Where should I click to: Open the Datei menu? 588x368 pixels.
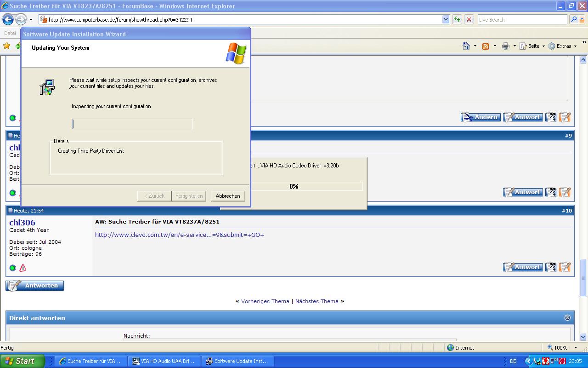(x=10, y=33)
